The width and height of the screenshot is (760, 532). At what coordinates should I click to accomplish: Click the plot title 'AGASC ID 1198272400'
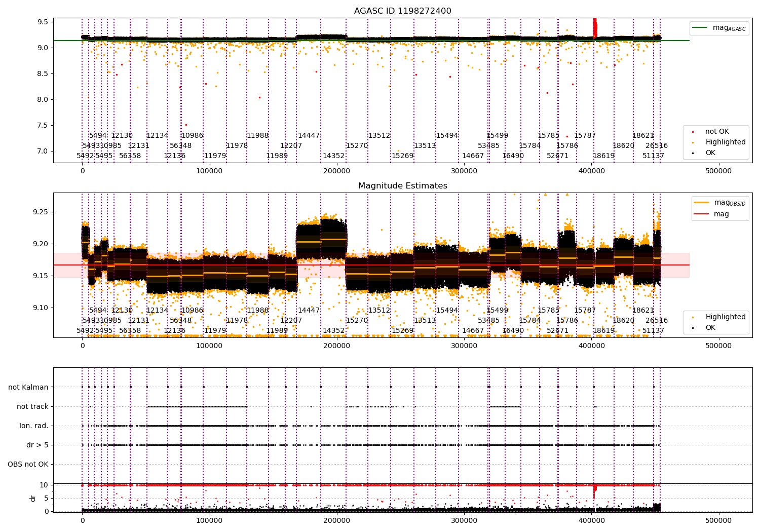(402, 11)
